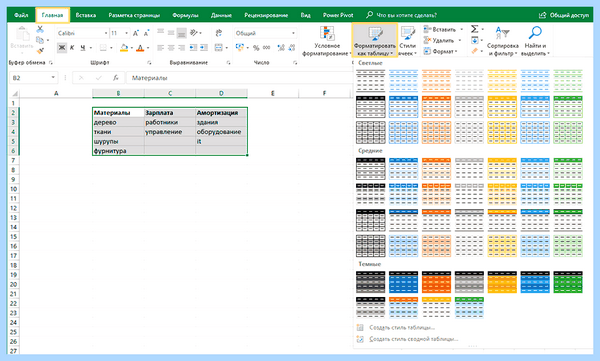Open the Шрифт group dialog launcher
Viewport: 600px width, 361px height.
point(149,62)
